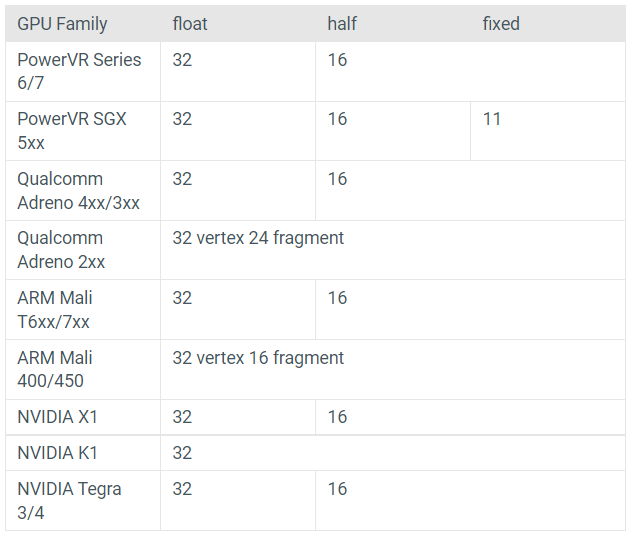
Task: Select the 32 vertex 24 fragment cell
Action: tap(258, 238)
